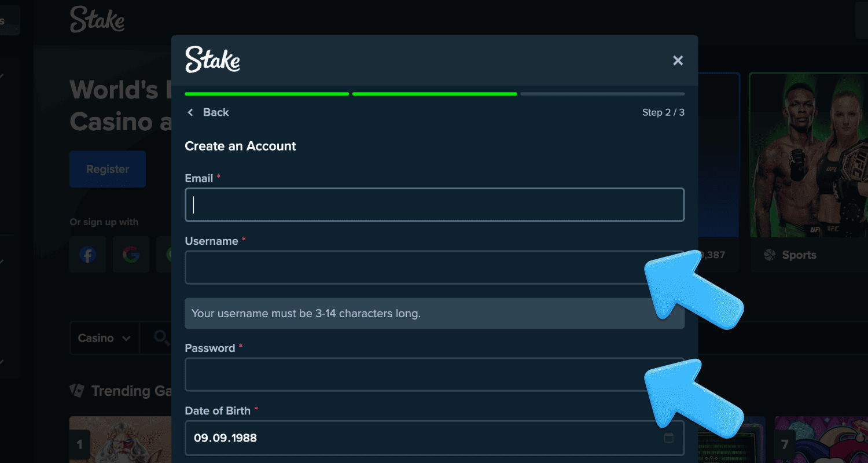Focus the Email input field

[434, 204]
